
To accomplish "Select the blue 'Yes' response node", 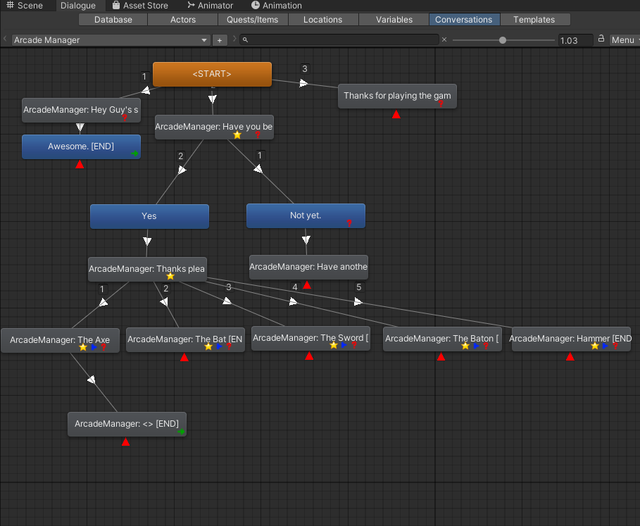I will 149,216.
